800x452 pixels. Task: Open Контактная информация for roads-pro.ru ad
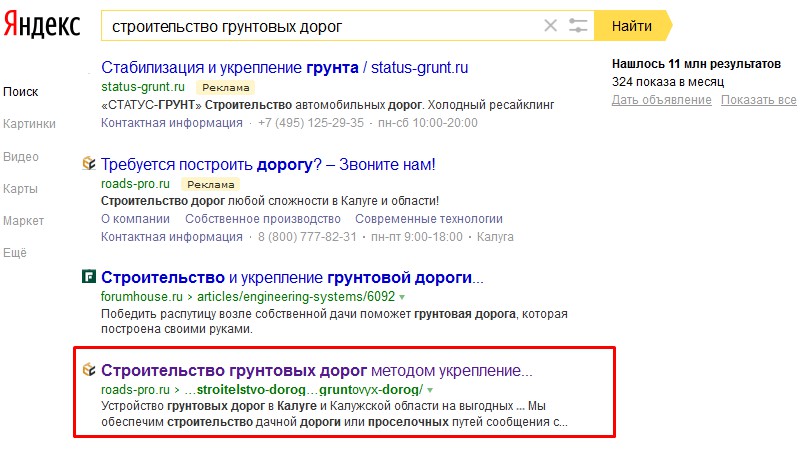[172, 237]
